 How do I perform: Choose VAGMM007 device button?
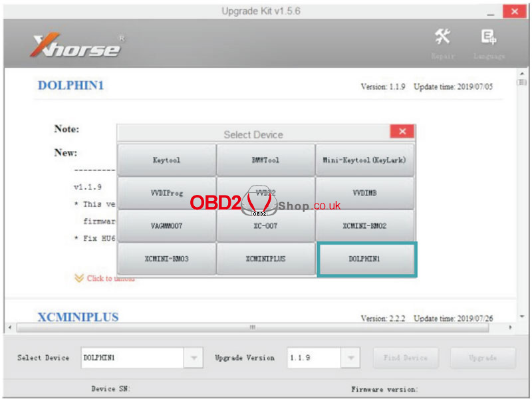click(x=167, y=225)
